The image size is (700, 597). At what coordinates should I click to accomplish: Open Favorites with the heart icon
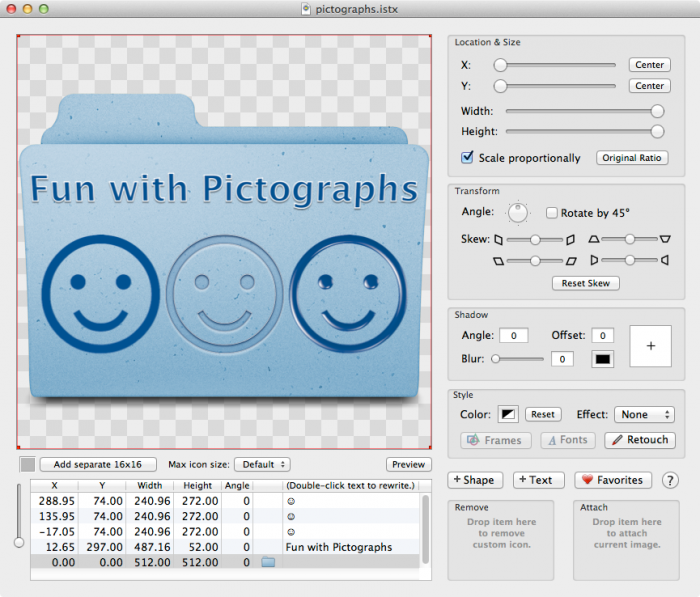point(613,480)
